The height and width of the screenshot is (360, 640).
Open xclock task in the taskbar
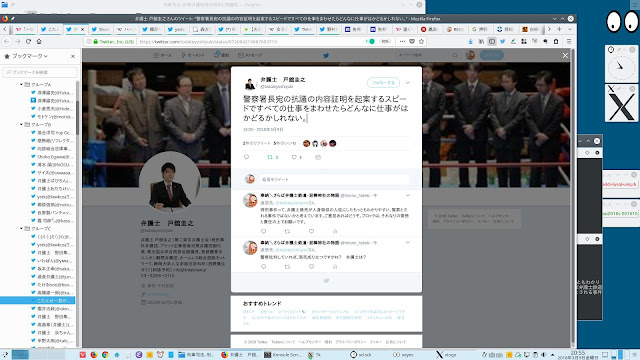361,355
